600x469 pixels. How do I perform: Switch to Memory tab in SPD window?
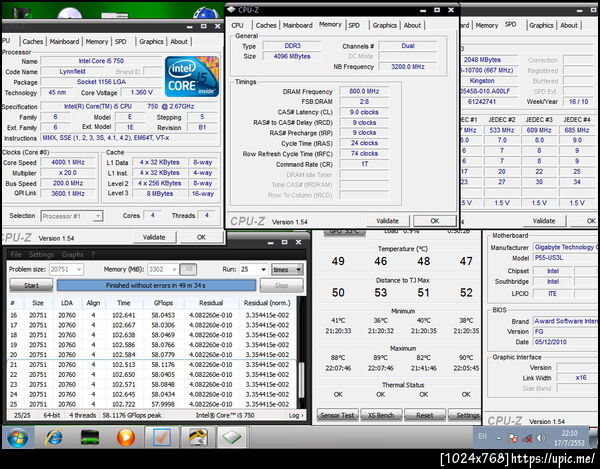[x=487, y=25]
